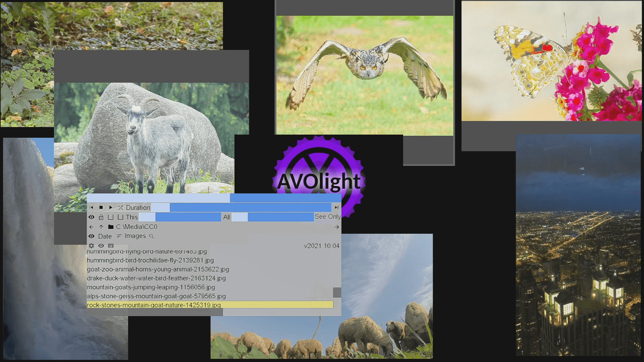Toggle the eye icon beside Date

[92, 236]
